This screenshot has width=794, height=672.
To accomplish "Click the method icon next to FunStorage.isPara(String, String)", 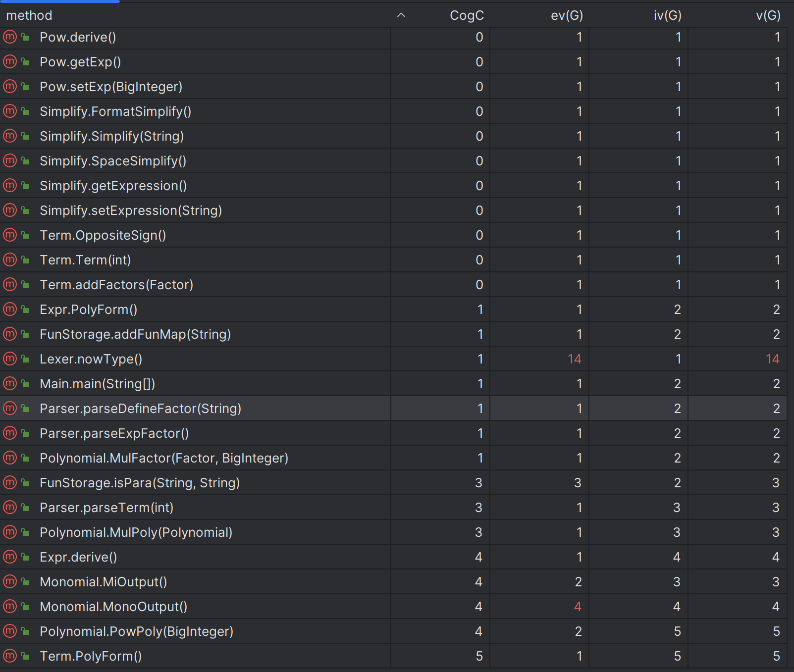I will point(10,483).
